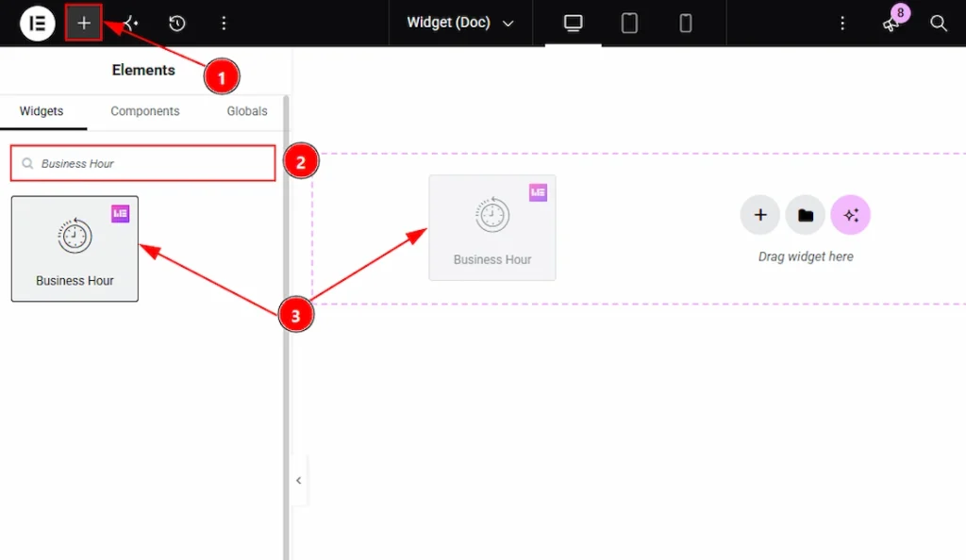
Task: Click the Elements panel scrollbar
Action: tap(286, 327)
